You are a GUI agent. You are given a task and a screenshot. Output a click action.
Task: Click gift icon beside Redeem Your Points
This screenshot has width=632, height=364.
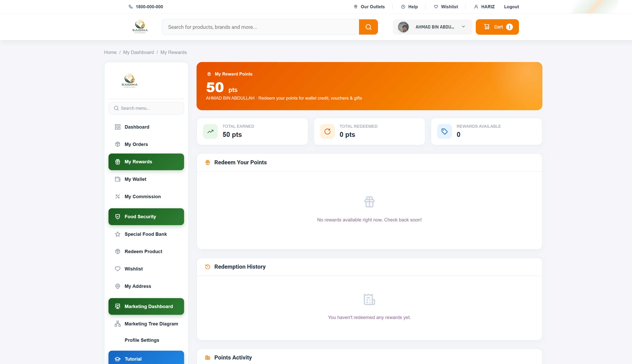208,162
